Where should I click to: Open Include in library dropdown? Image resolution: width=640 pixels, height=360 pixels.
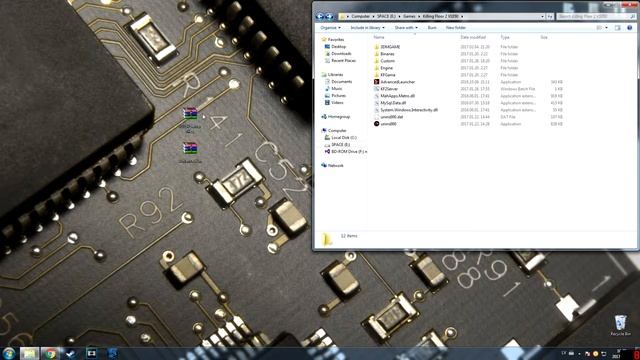point(367,28)
